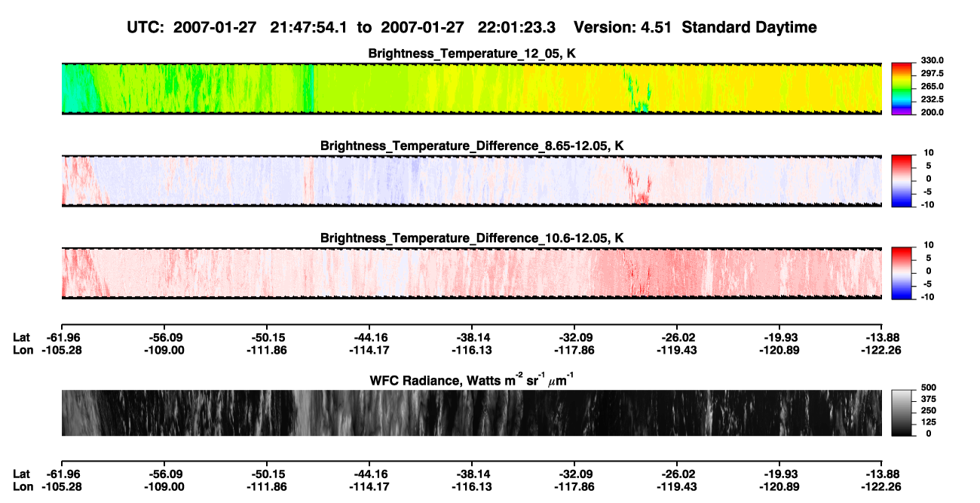Click the red-blue colorbar beside the 10.6-12.05 panel
This screenshot has height=503, width=980.
[x=902, y=273]
